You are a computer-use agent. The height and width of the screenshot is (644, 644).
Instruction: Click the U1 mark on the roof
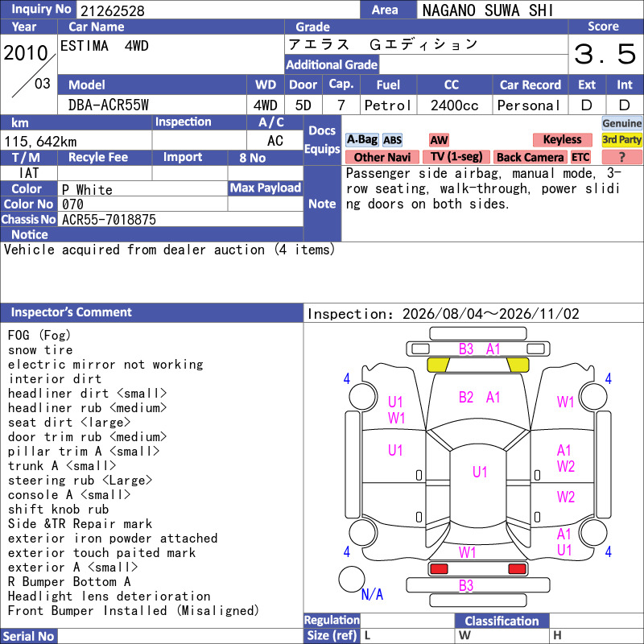point(480,472)
